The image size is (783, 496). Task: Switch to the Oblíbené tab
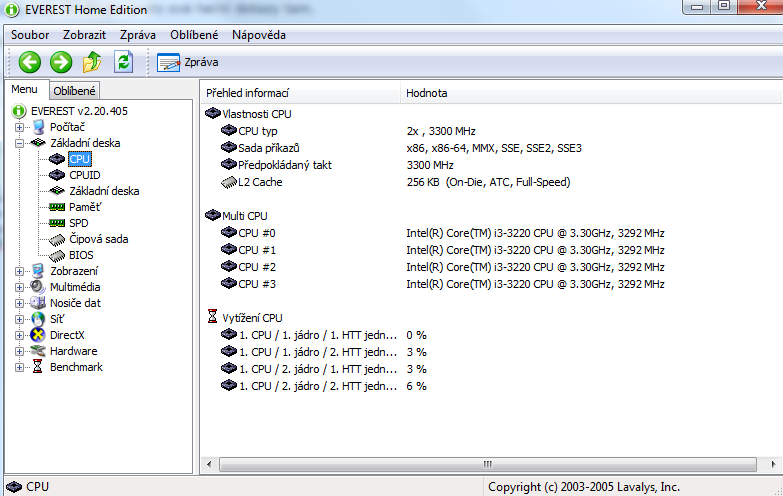point(74,91)
